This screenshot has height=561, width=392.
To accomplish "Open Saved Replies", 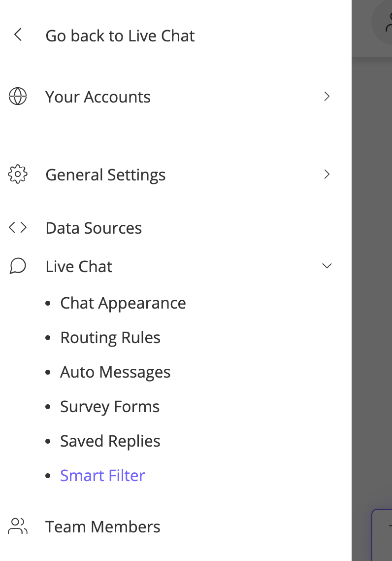I will [x=110, y=441].
